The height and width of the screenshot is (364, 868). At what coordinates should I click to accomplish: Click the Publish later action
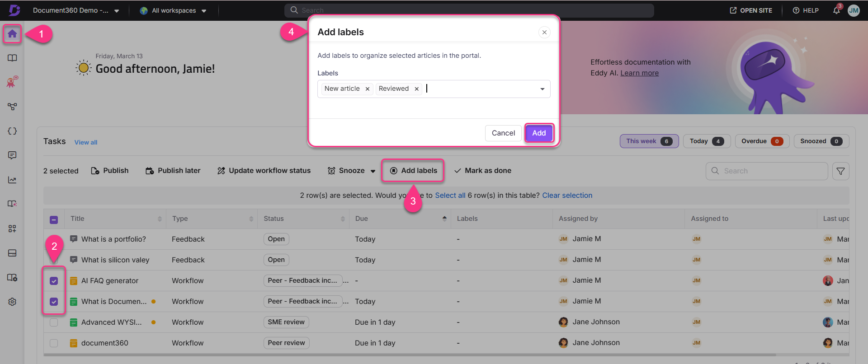coord(173,171)
